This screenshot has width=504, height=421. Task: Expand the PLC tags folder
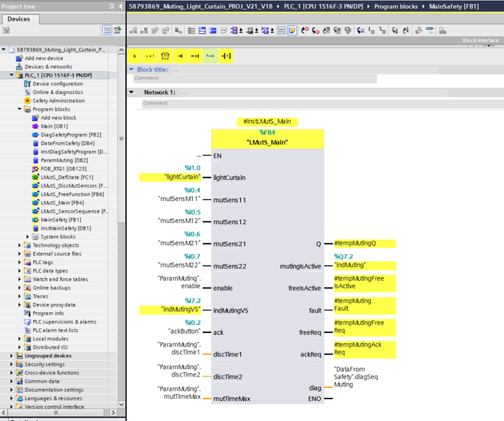pos(20,262)
